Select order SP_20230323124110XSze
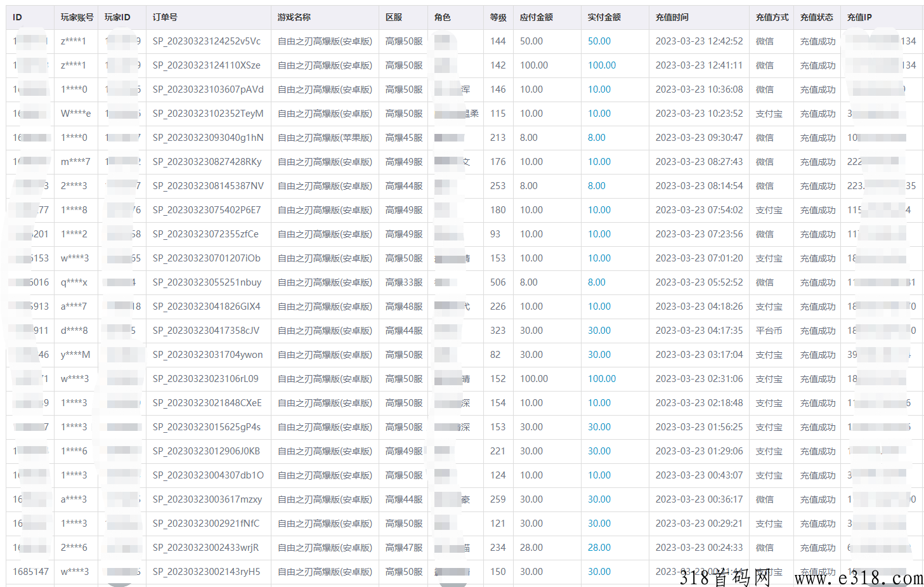 (x=207, y=65)
